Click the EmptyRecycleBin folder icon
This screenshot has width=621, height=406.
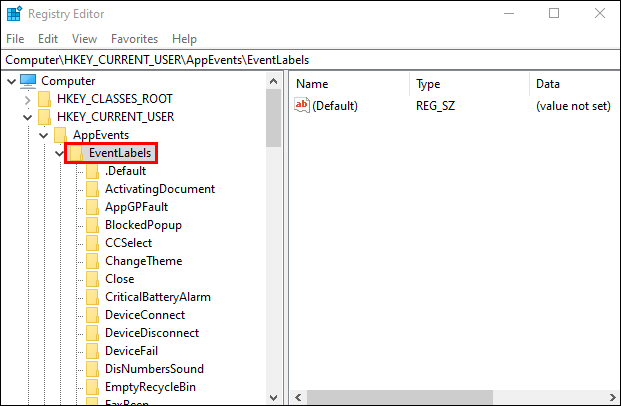coord(92,387)
